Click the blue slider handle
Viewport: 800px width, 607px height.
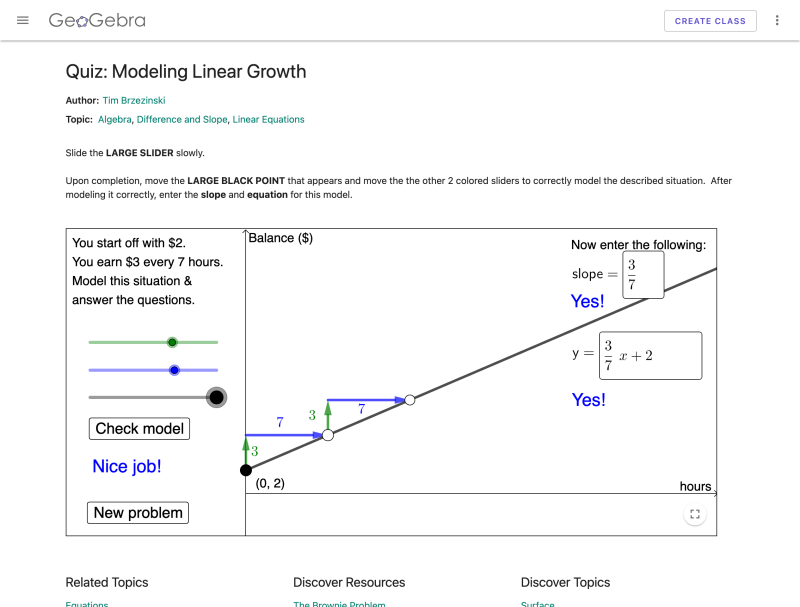click(174, 370)
